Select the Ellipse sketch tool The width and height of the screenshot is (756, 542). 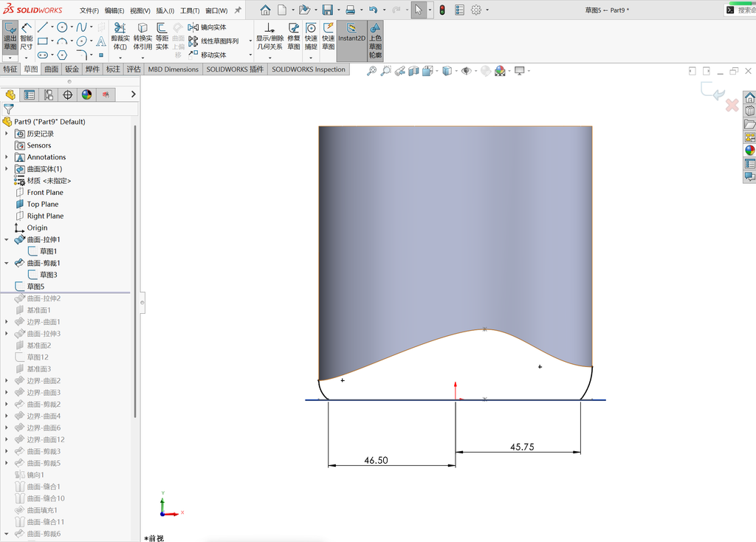click(81, 41)
